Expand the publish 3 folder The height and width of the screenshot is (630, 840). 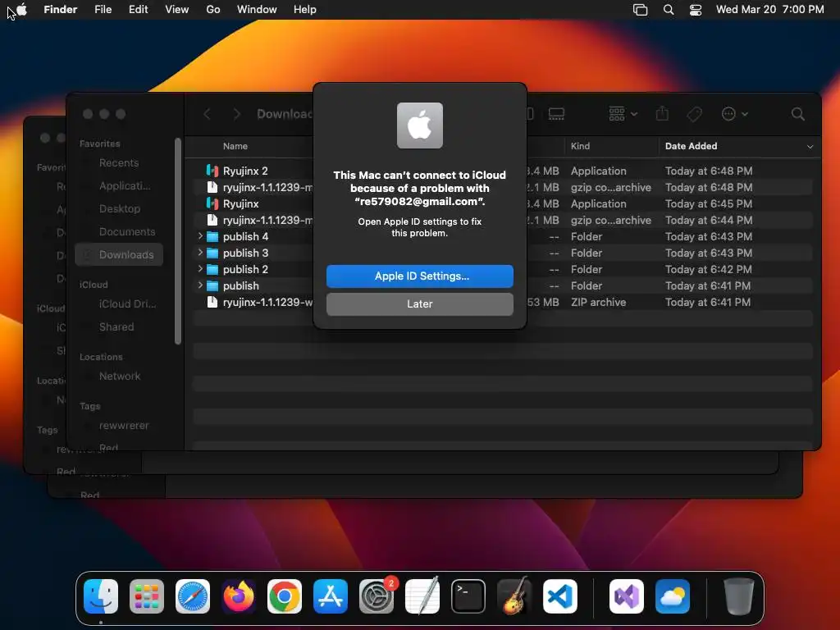point(200,253)
